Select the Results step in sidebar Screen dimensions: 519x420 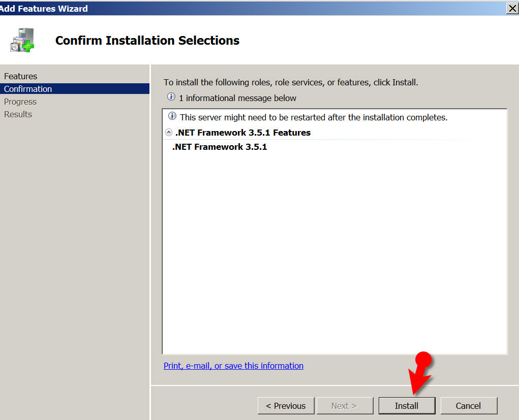[x=18, y=114]
